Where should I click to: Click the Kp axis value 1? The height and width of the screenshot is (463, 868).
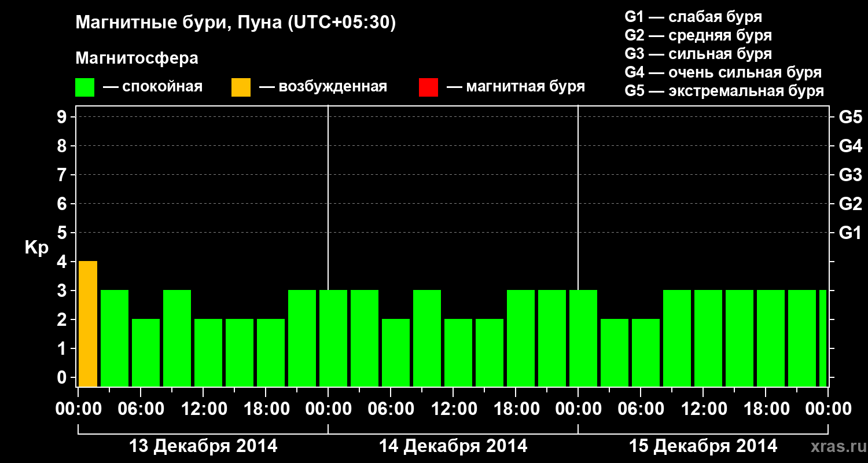pos(63,348)
